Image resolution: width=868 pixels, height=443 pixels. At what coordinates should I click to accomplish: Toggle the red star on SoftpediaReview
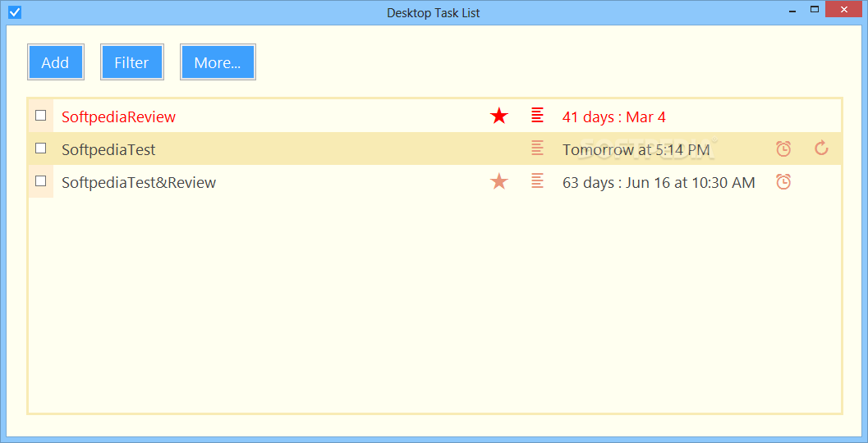pyautogui.click(x=498, y=116)
